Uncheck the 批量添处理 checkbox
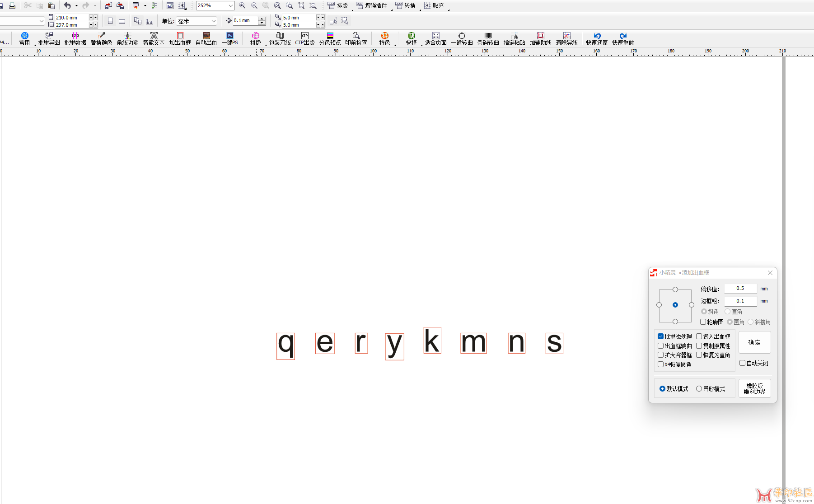The height and width of the screenshot is (504, 814). click(x=660, y=336)
